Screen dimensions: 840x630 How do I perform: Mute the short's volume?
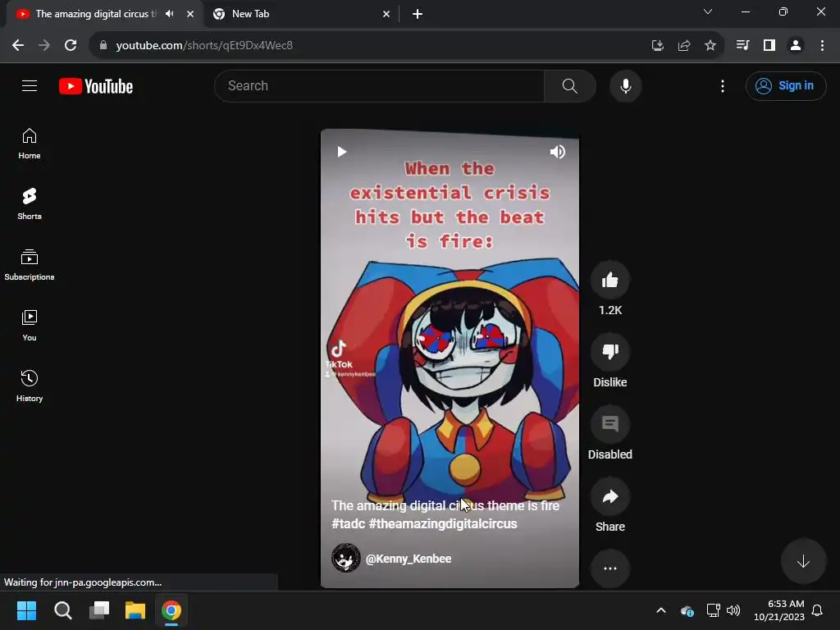pos(557,152)
